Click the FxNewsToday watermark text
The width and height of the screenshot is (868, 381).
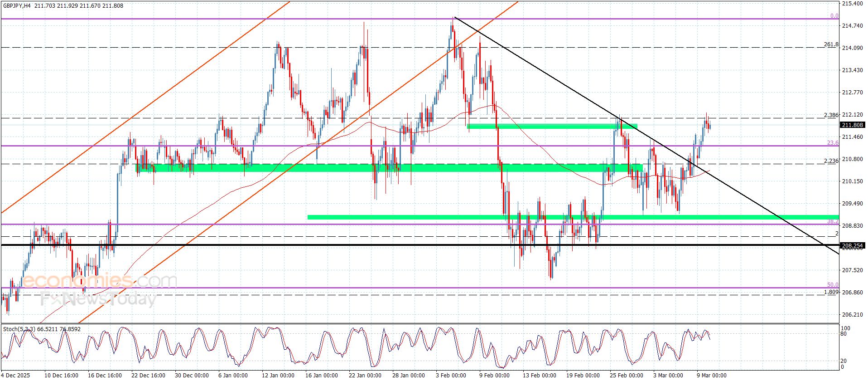click(98, 299)
